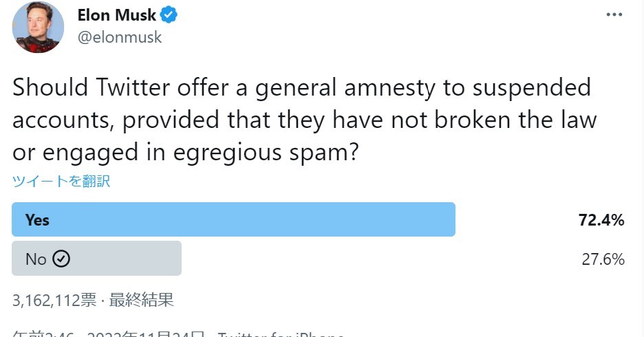Click the 最終結果 final results label

click(x=142, y=300)
